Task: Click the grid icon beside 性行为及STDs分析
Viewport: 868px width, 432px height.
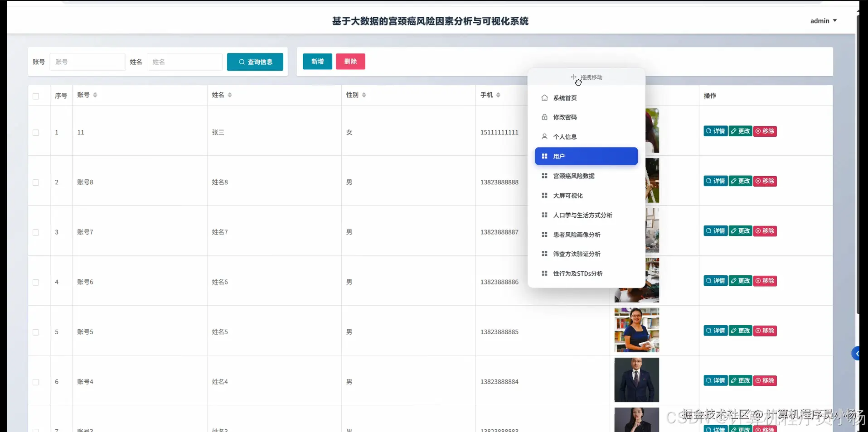Action: [x=544, y=274]
